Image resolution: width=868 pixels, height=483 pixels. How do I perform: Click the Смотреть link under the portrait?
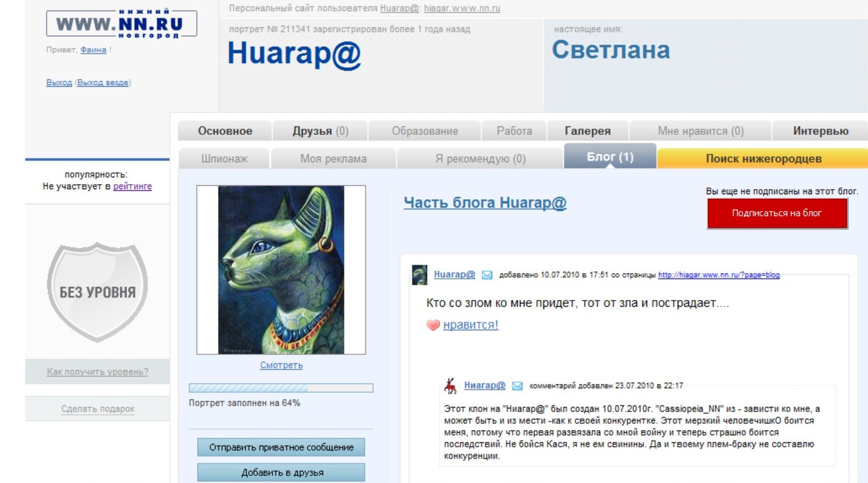(281, 365)
